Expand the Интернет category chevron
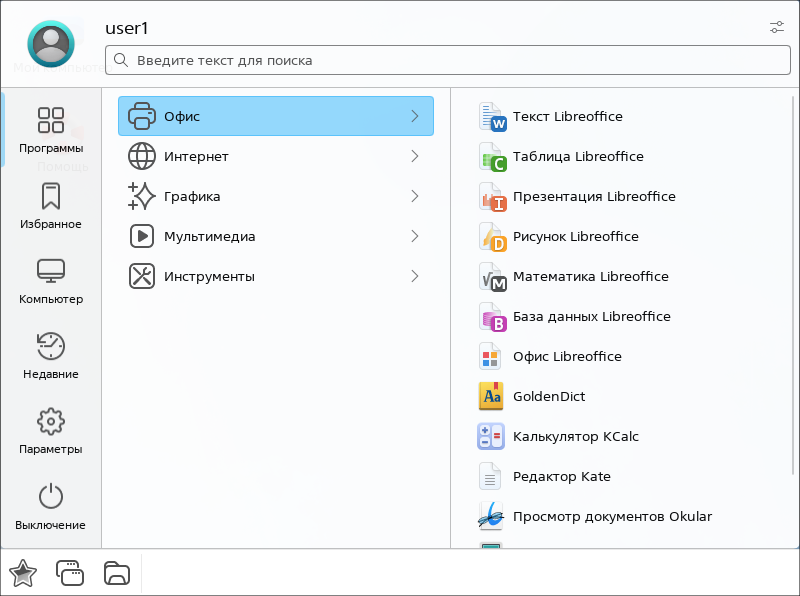Image resolution: width=800 pixels, height=596 pixels. click(414, 157)
